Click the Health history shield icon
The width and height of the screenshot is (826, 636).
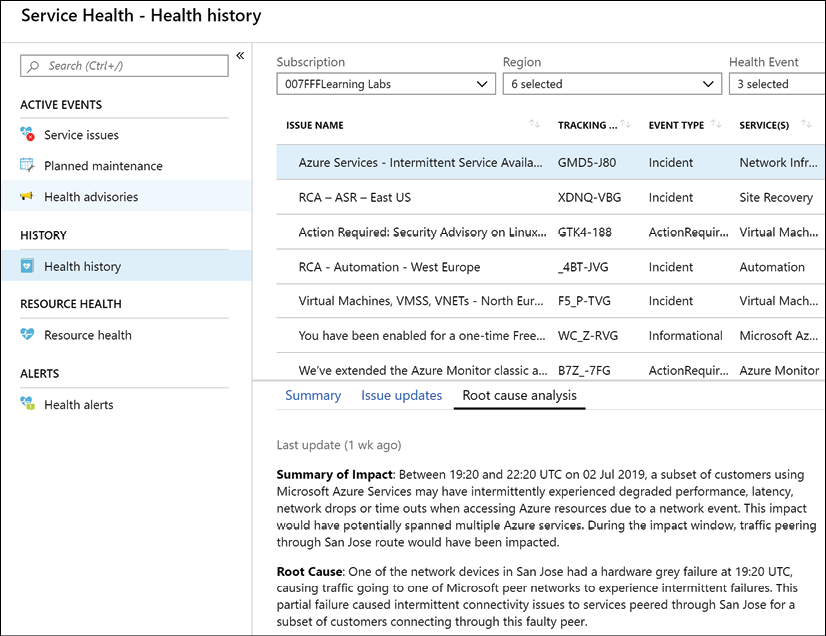click(27, 266)
